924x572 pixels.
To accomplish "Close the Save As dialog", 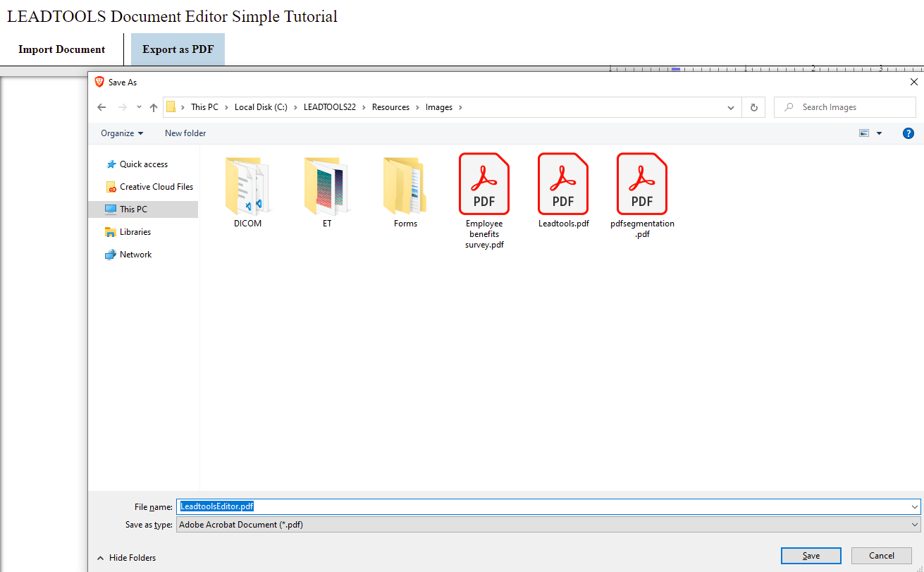I will tap(914, 82).
